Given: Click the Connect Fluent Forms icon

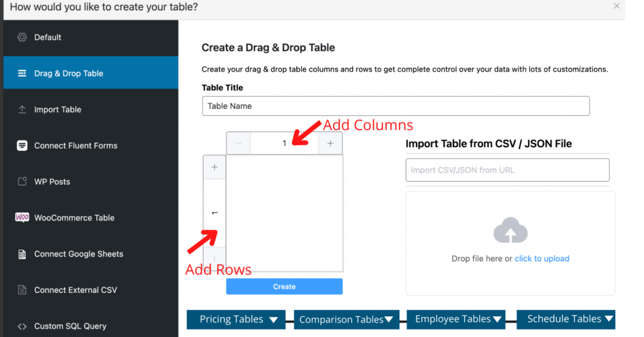Looking at the screenshot, I should (x=22, y=146).
